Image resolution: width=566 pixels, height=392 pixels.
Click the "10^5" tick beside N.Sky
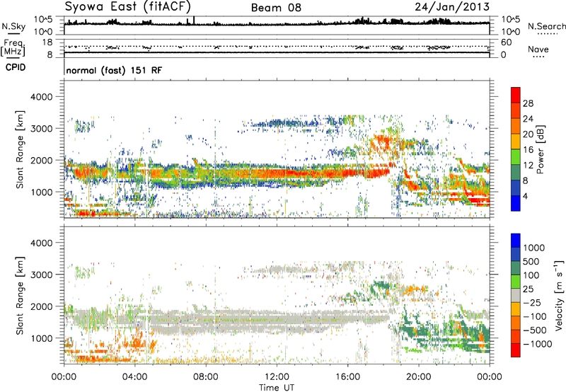click(x=43, y=19)
